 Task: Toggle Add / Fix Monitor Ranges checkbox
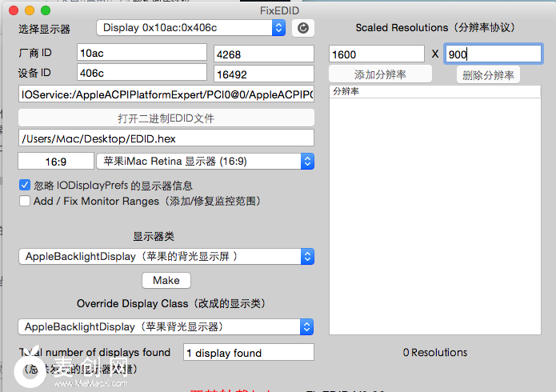coord(25,202)
